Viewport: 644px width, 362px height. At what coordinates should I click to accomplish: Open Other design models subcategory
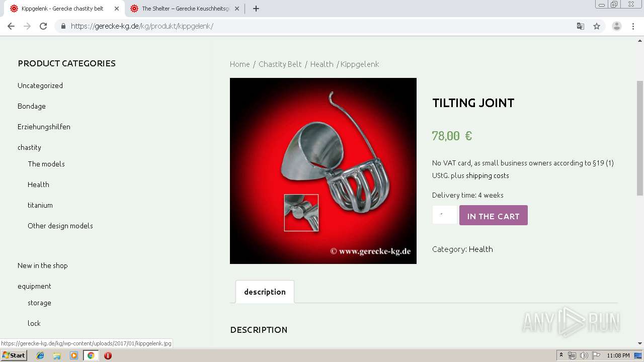tap(60, 226)
